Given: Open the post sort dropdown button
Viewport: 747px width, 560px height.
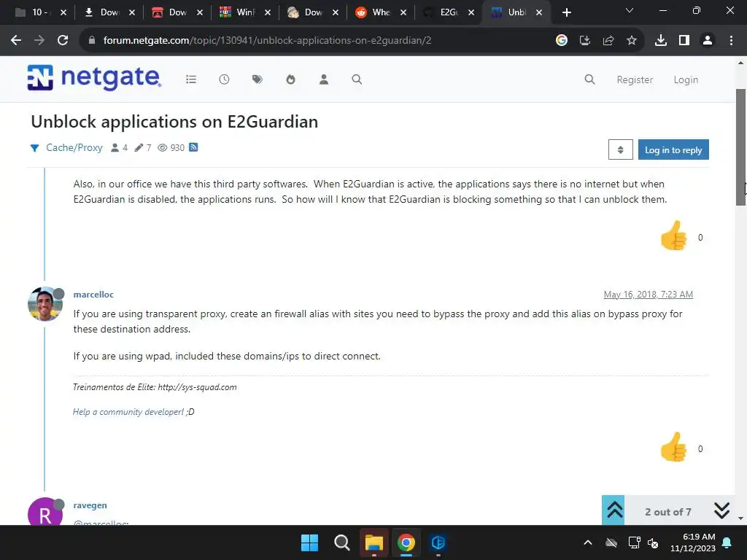Looking at the screenshot, I should coord(620,149).
